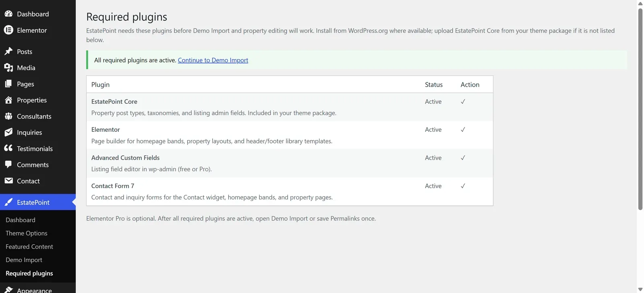Click checkmark in Advanced Custom Fields row
644x293 pixels.
tap(463, 158)
